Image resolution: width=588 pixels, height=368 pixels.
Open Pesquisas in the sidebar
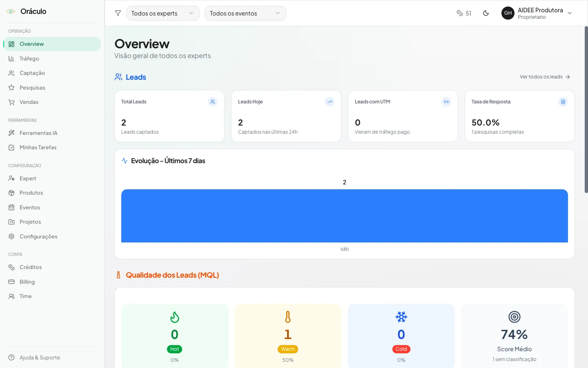pyautogui.click(x=52, y=88)
